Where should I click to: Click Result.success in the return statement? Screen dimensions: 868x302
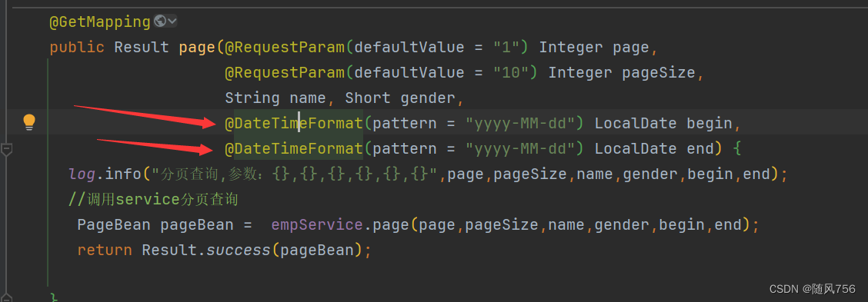206,251
